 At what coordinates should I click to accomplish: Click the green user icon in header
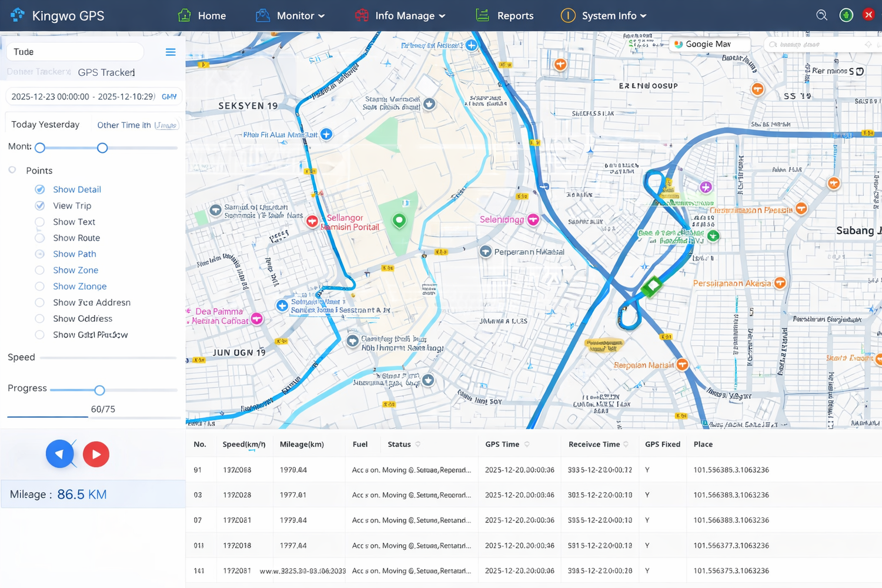846,15
